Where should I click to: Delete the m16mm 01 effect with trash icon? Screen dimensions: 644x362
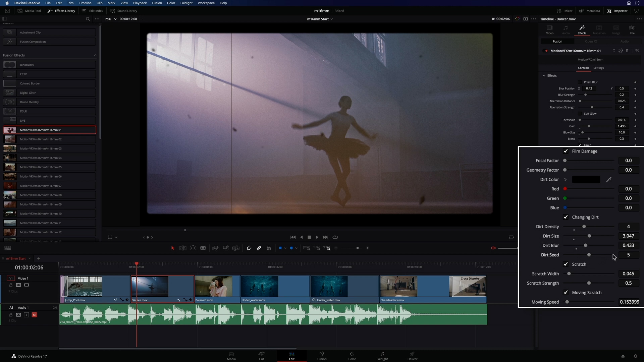pos(627,51)
